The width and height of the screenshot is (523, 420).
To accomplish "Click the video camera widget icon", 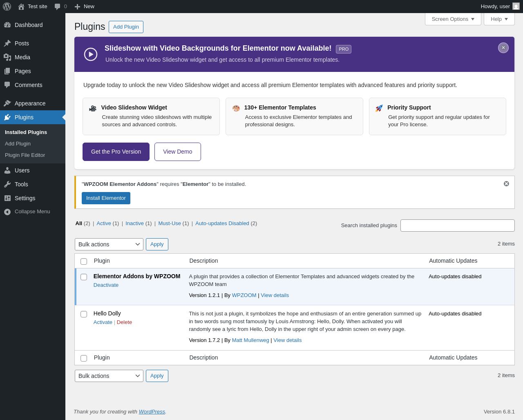I will (x=93, y=108).
